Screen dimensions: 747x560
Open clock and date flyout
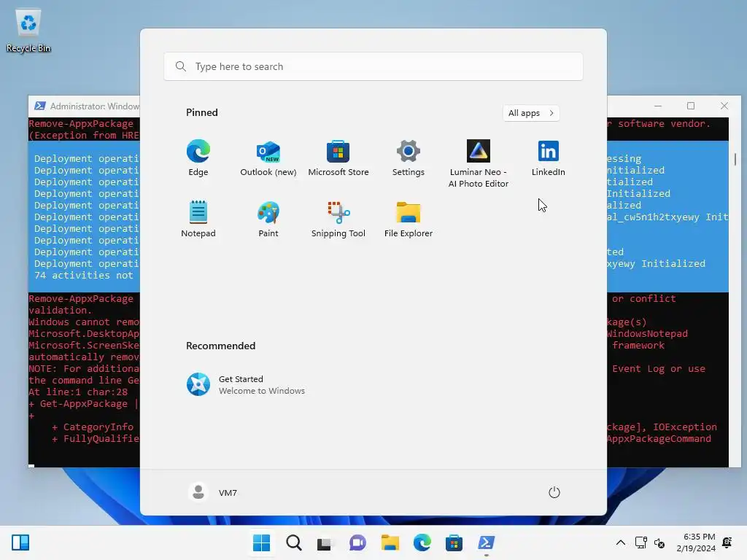pos(696,542)
